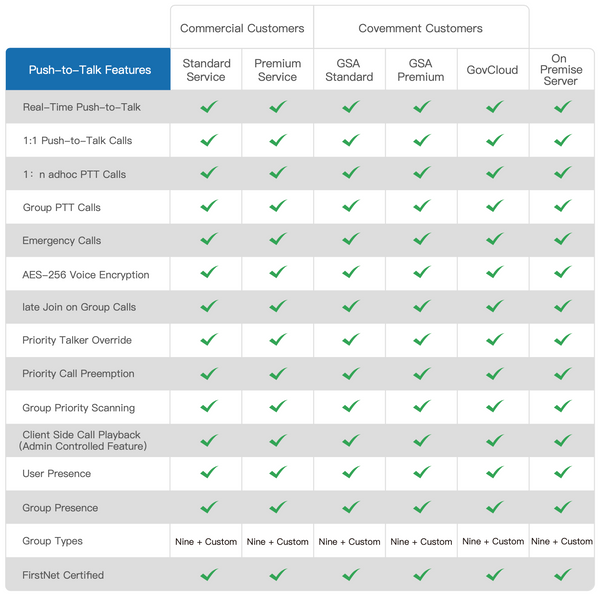Click the late Join on Group Calls checkmark under GSA Standard
600x595 pixels.
(351, 306)
